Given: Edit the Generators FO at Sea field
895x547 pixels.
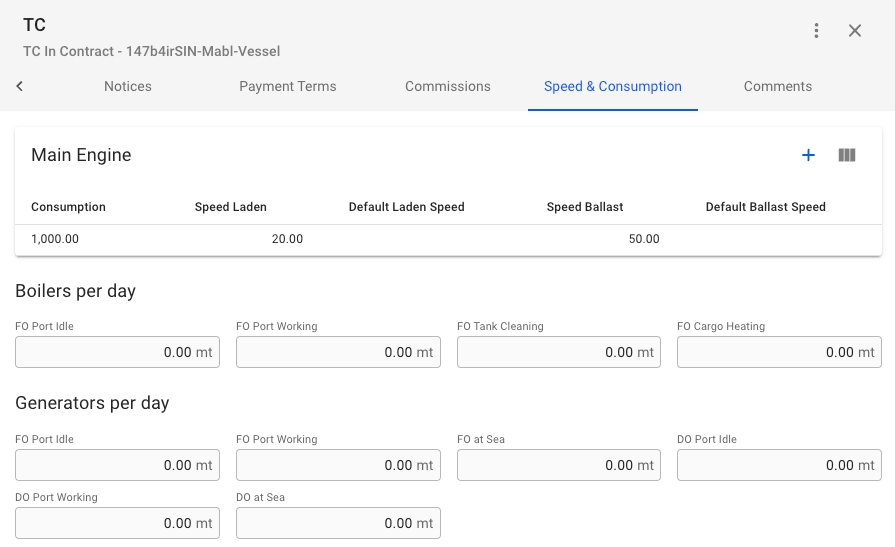Looking at the screenshot, I should (x=558, y=465).
